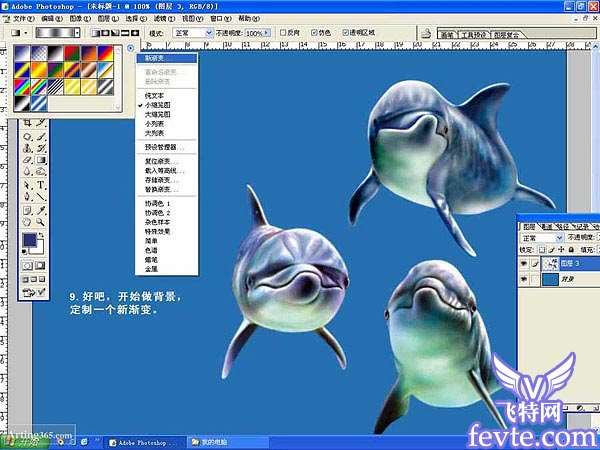
Task: Open the 图像(I) menu
Action: pos(80,19)
